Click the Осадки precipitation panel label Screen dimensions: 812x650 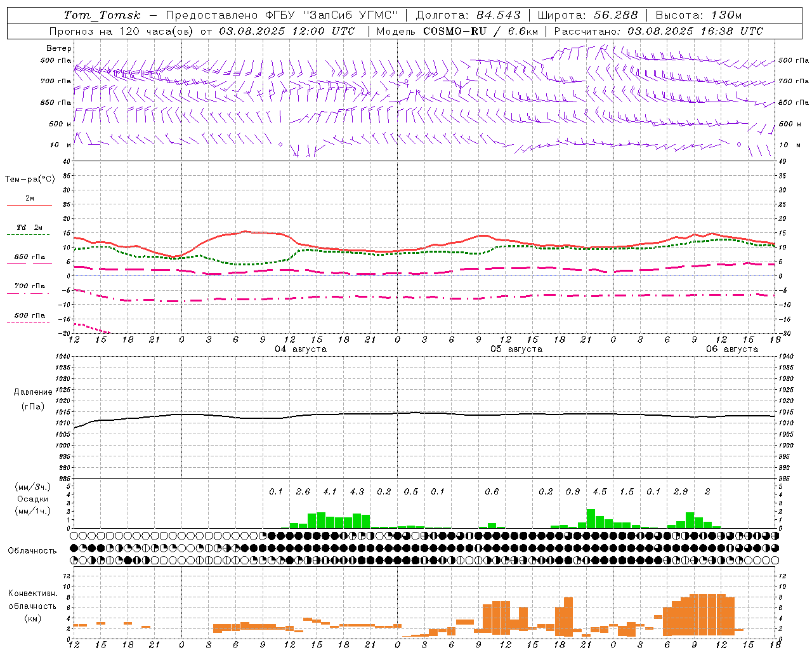(x=33, y=499)
